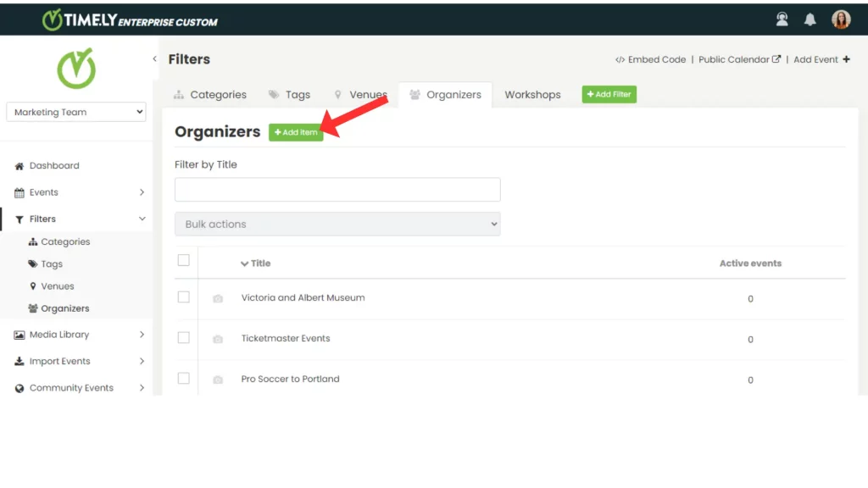Click the green Add item button
Screen dimensions: 868x488
(x=296, y=132)
